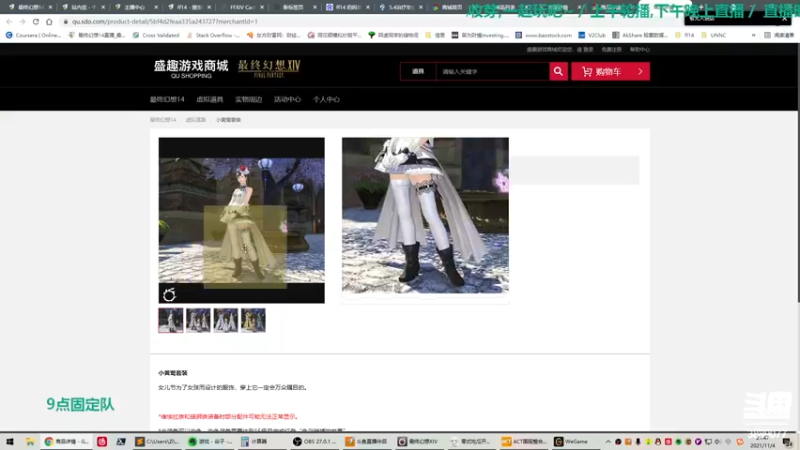Viewport: 800px width, 450px height.
Task: Open the reading list (阅读清单) button
Action: 780,35
